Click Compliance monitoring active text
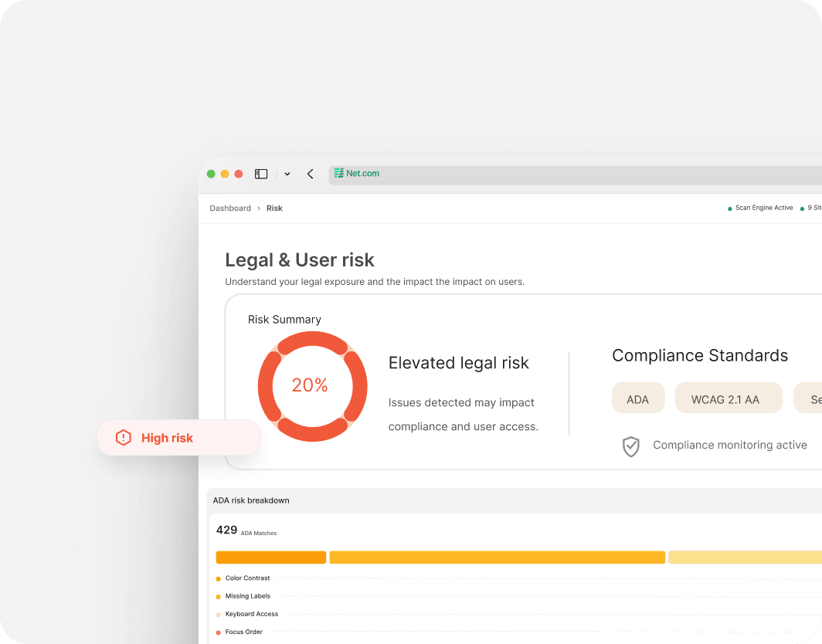Viewport: 822px width, 644px height. (x=730, y=445)
